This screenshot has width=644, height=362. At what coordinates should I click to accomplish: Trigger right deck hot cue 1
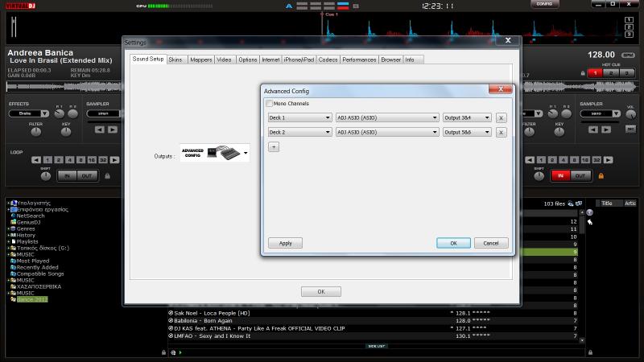click(595, 73)
